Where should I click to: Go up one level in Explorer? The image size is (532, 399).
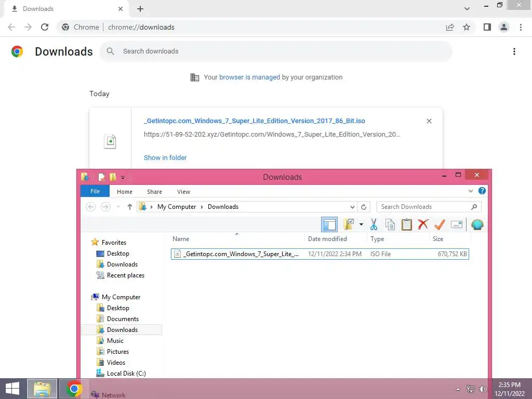point(129,207)
